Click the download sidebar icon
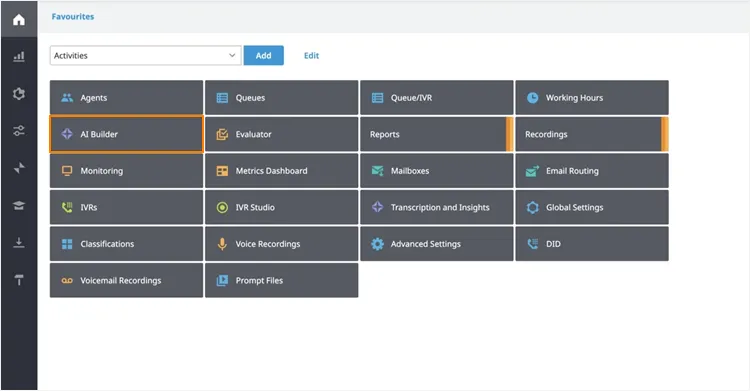The width and height of the screenshot is (750, 391). (19, 243)
